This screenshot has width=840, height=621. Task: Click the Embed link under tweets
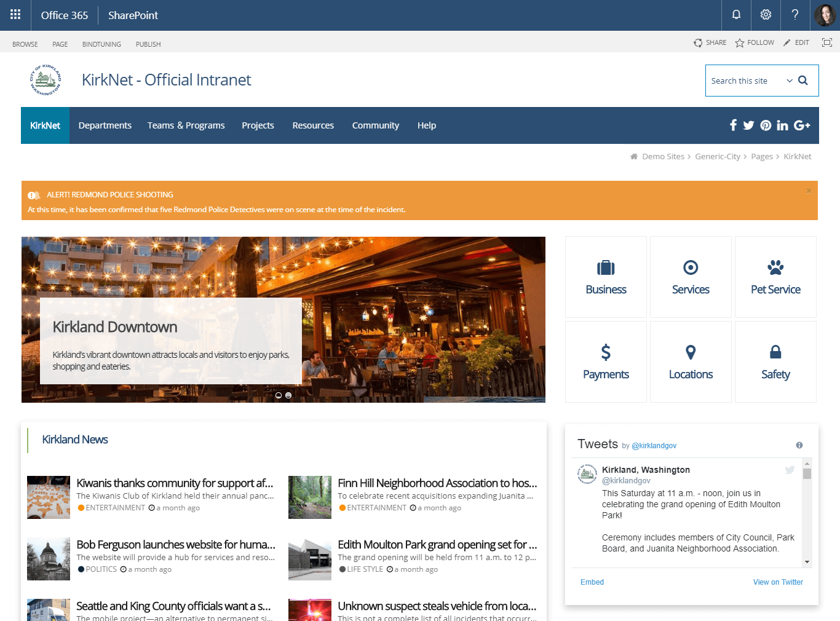592,582
